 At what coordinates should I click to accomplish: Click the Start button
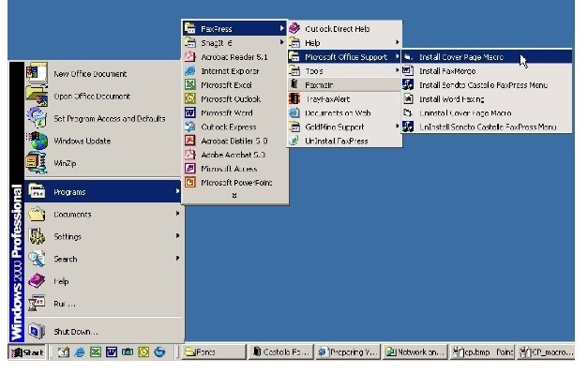27,352
